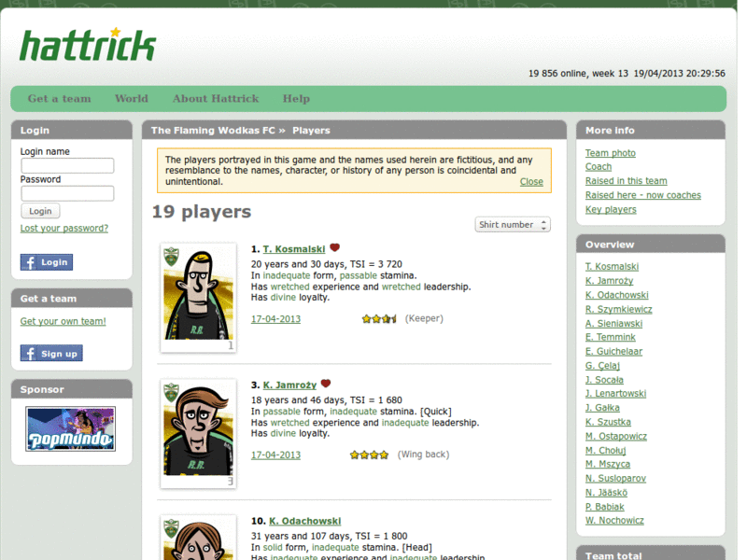Click "divine" loyalty level for K. Jamroży
747x560 pixels.
283,433
